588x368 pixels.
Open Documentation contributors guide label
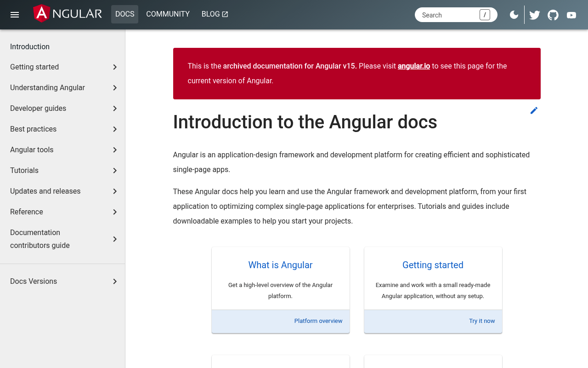(x=40, y=239)
